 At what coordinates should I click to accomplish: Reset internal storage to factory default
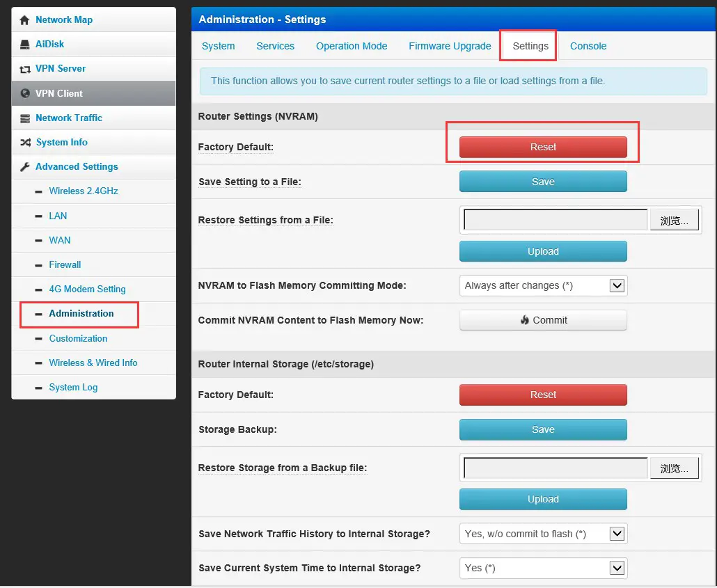point(543,395)
